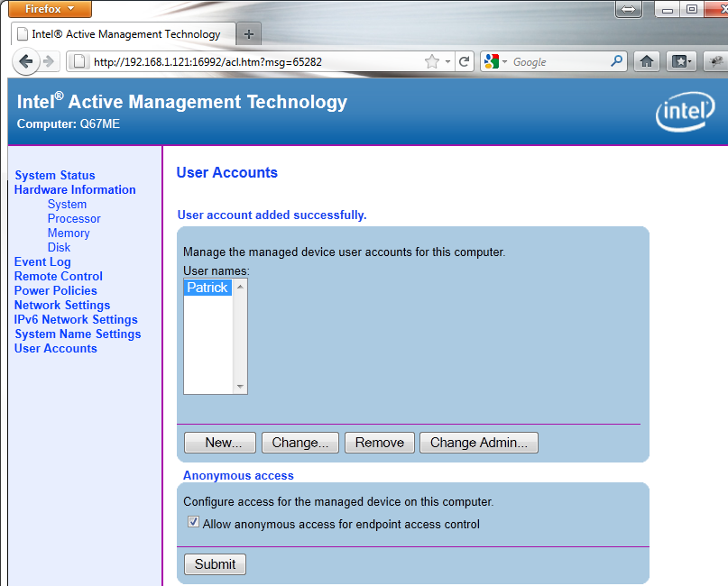Open IPv6 Network Settings
The width and height of the screenshot is (728, 586).
click(76, 320)
